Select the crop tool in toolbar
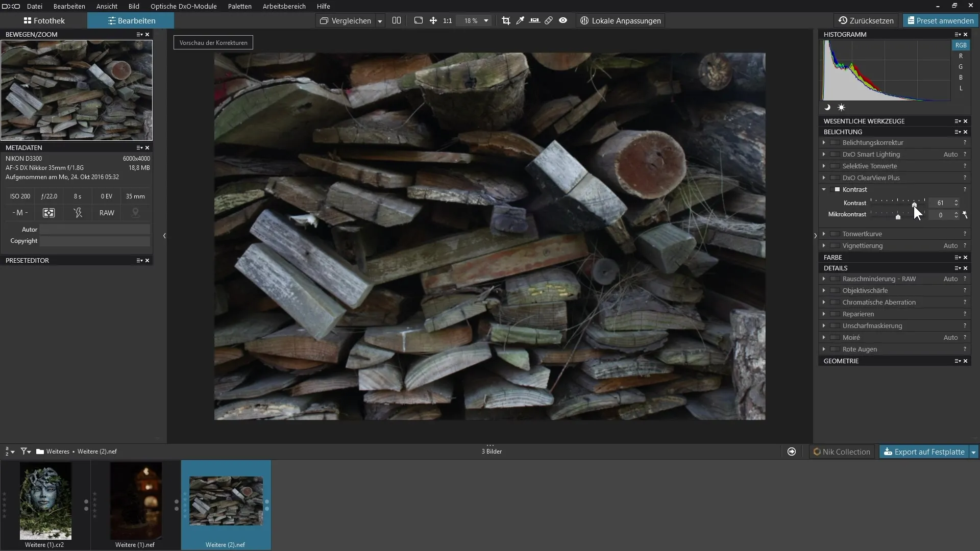This screenshot has width=980, height=551. pos(506,21)
